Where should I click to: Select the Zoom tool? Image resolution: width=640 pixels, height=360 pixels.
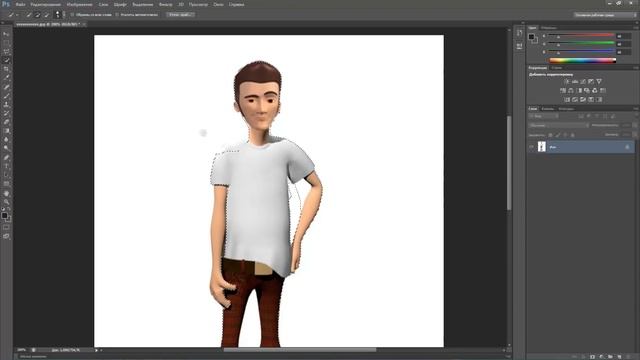click(x=6, y=202)
